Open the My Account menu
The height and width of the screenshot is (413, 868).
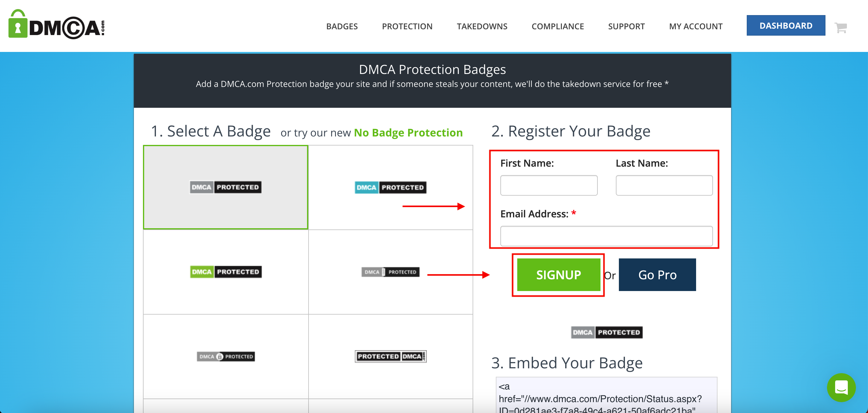[x=696, y=26]
